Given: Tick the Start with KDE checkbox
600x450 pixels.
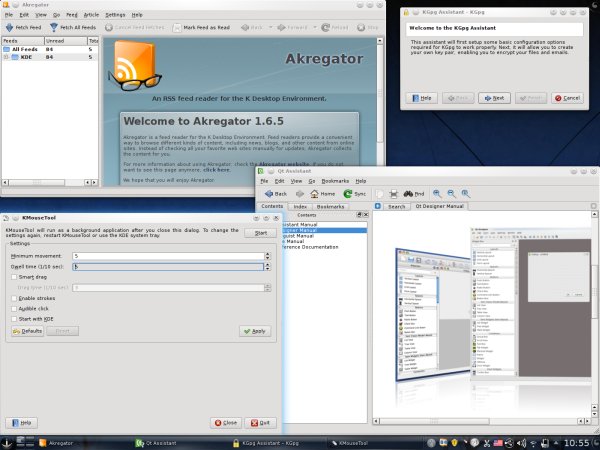Looking at the screenshot, I should tap(13, 318).
